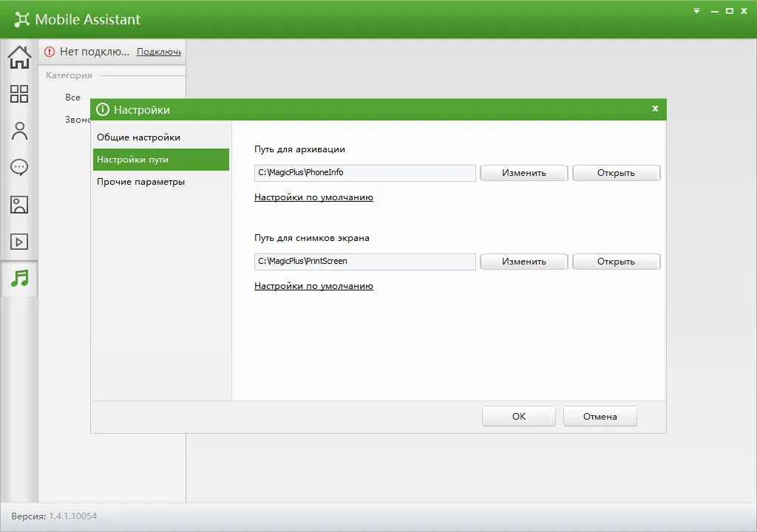Viewport: 757px width, 532px height.
Task: Reset archive path via Настройки по умолчанию
Action: [x=313, y=197]
